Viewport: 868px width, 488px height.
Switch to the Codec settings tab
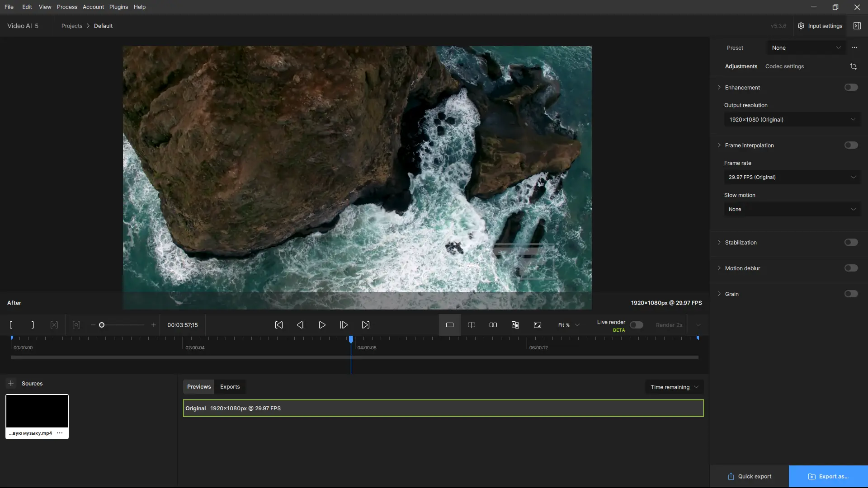pos(784,66)
